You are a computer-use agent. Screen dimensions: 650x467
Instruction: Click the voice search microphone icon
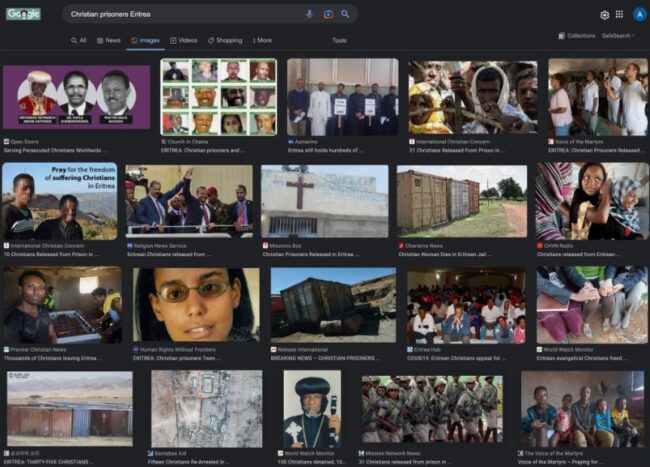[x=309, y=14]
